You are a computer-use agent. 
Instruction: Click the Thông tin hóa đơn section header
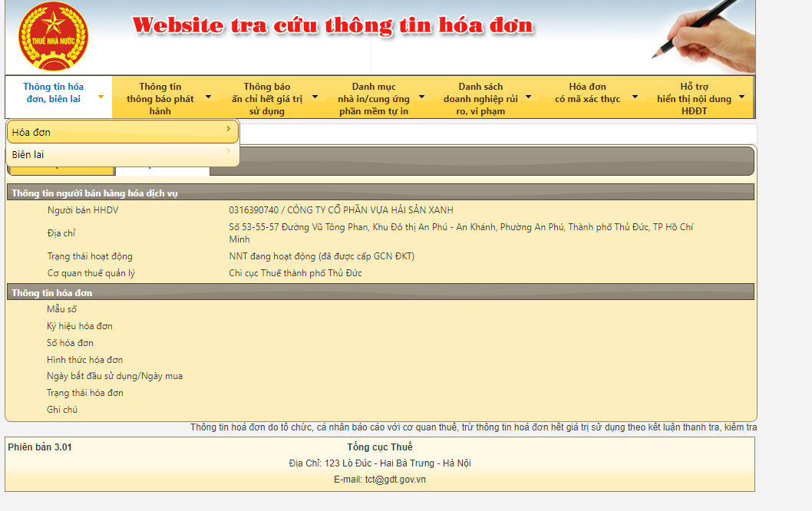click(x=52, y=293)
